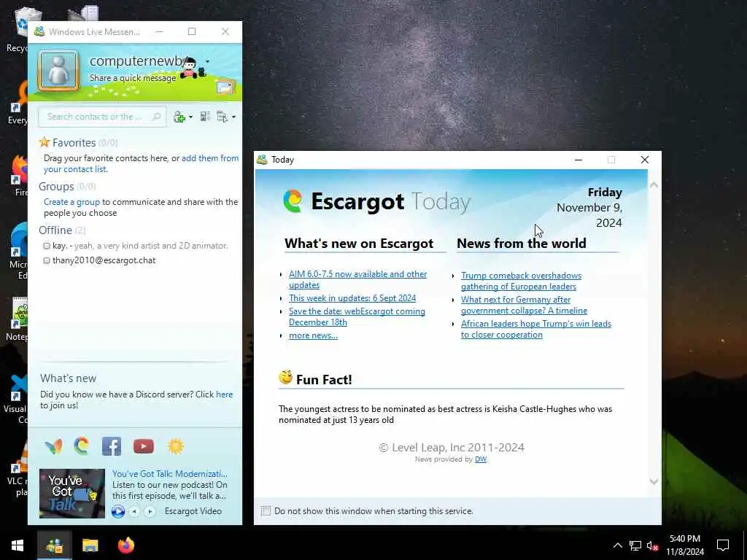The width and height of the screenshot is (747, 560).
Task: Click the Today window scroll up arrow
Action: 654,184
